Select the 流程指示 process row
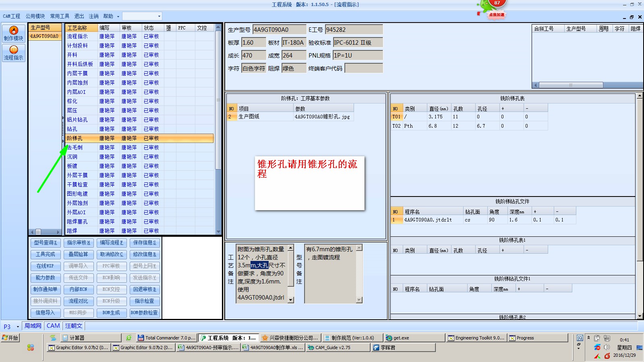Viewport: 644px width, 362px height. 140,36
